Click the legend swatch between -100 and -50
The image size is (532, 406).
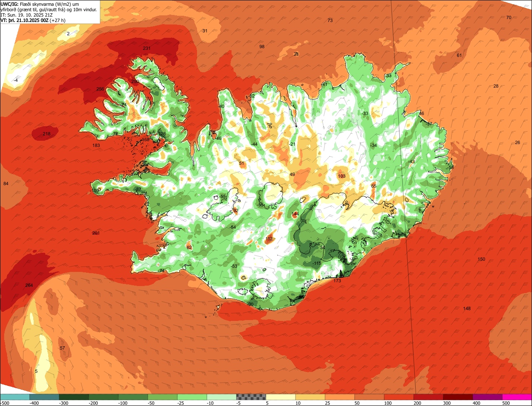coord(133,397)
